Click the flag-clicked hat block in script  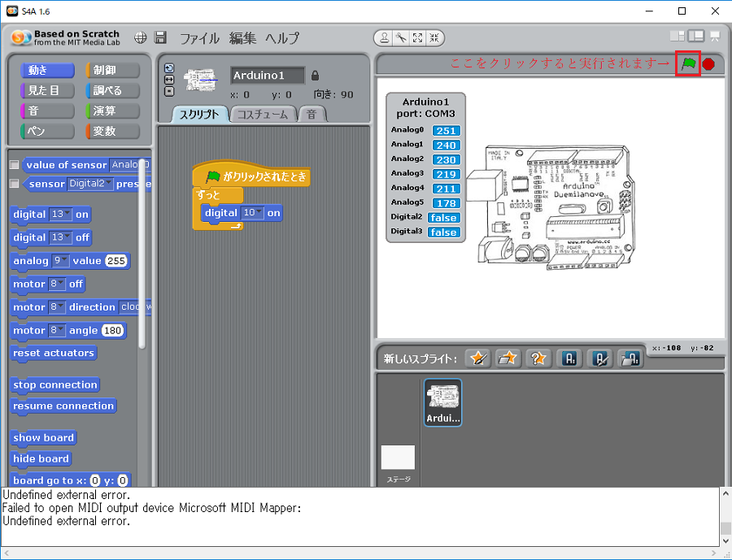(x=251, y=175)
